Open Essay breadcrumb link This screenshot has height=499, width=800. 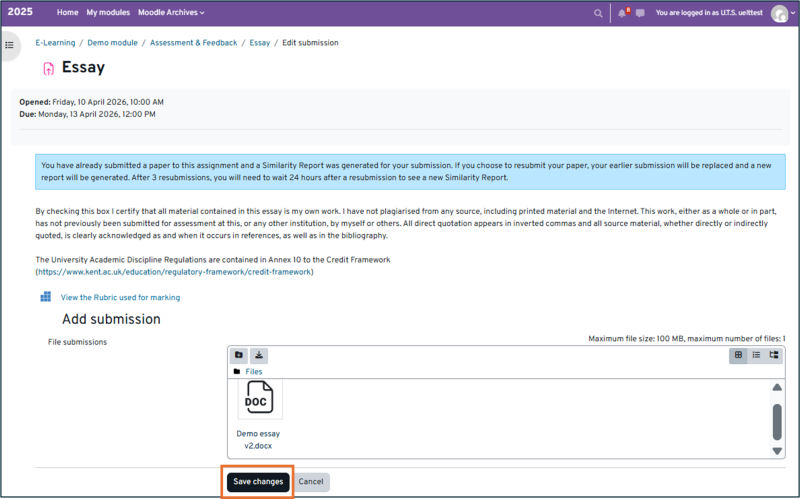point(260,43)
